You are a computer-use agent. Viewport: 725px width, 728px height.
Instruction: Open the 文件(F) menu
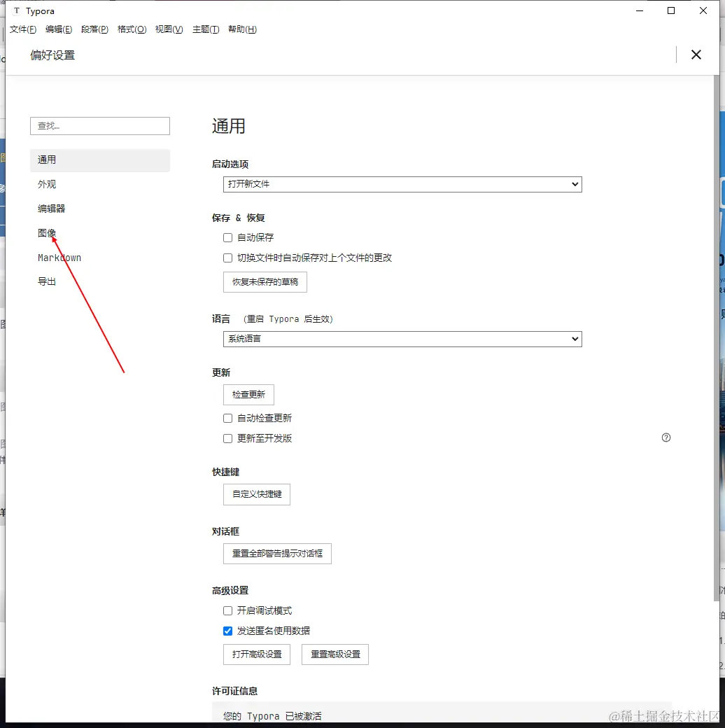point(23,29)
